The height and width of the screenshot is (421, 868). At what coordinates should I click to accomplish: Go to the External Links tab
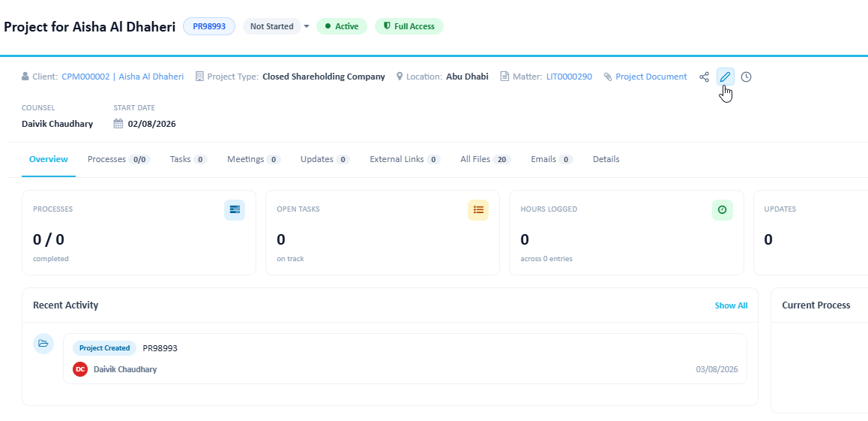click(x=406, y=159)
